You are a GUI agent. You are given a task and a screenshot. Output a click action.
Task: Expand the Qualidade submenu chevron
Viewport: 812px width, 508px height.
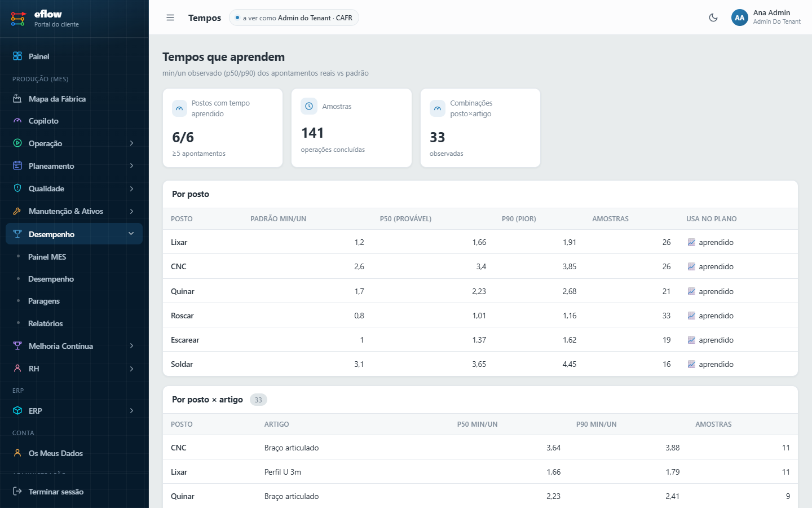pos(131,189)
